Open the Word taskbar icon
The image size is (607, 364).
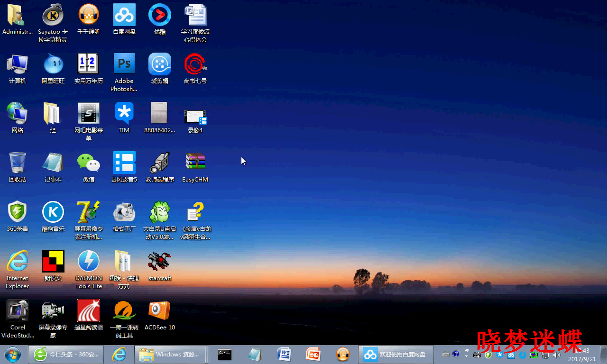pos(284,354)
